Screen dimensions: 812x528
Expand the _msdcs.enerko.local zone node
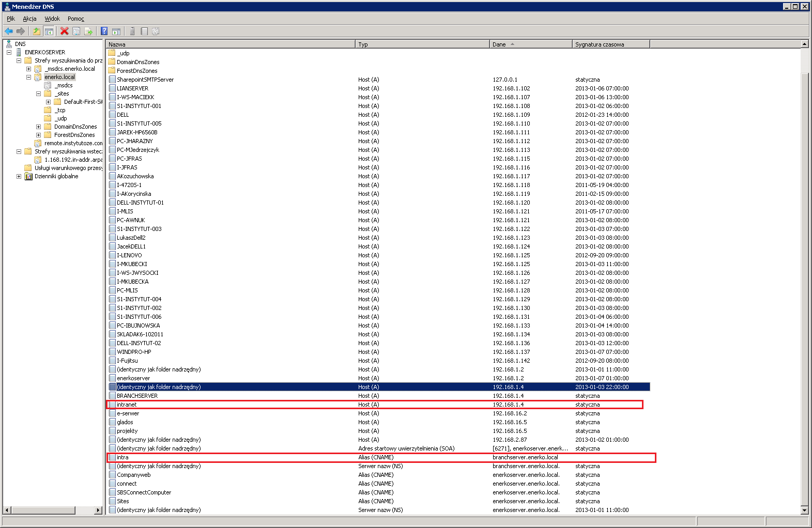(x=28, y=69)
